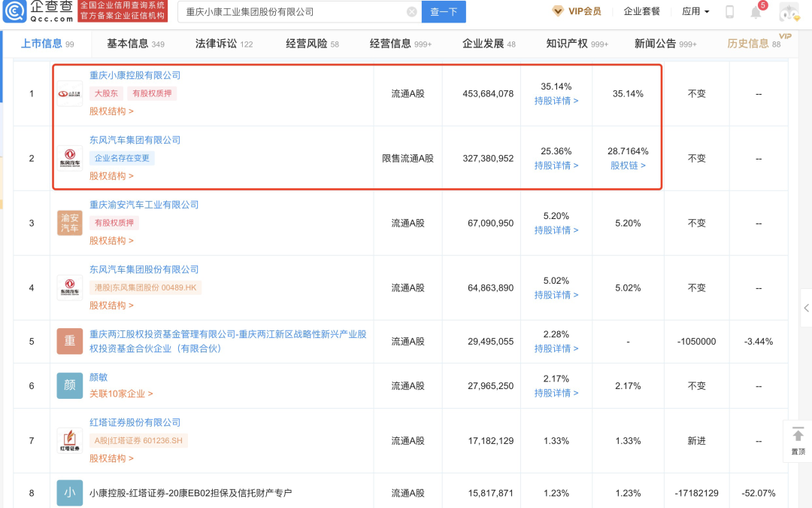Switch to 经营信息 tab
The width and height of the screenshot is (812, 508).
(400, 44)
